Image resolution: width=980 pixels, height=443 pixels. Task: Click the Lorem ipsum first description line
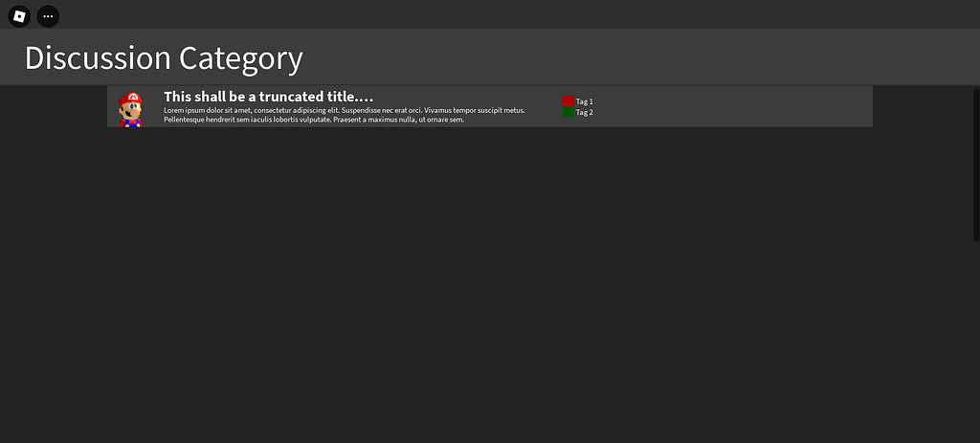point(345,110)
